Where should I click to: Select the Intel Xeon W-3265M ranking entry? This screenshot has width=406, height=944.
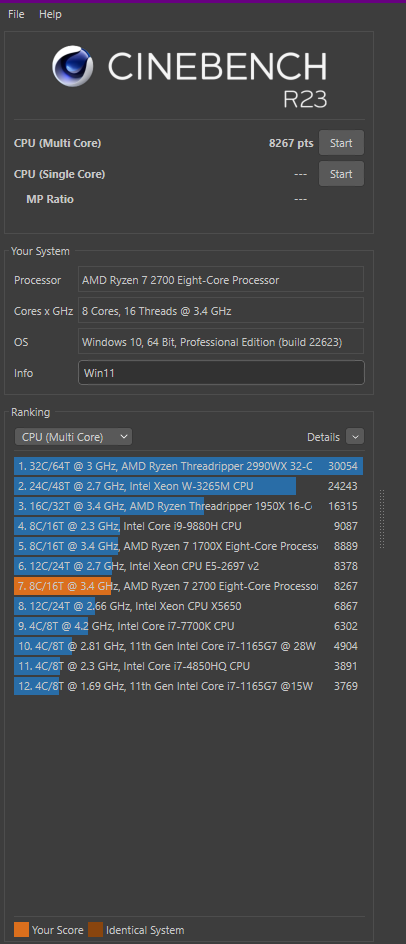click(189, 486)
